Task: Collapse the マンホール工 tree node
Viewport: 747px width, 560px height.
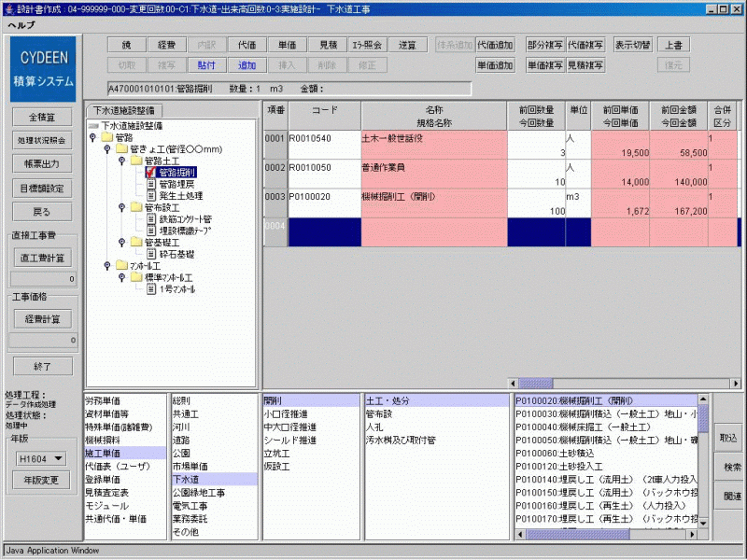Action: point(106,265)
